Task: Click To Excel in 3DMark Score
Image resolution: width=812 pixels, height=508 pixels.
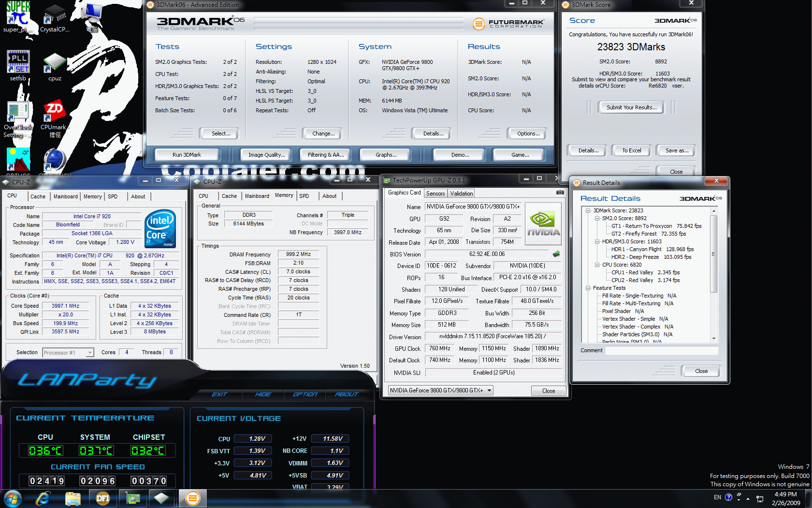Action: pos(631,150)
